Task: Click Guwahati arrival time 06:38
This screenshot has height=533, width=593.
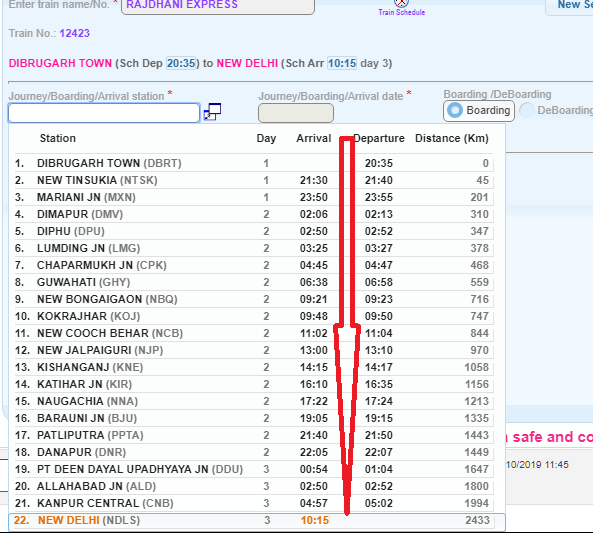Action: tap(314, 282)
